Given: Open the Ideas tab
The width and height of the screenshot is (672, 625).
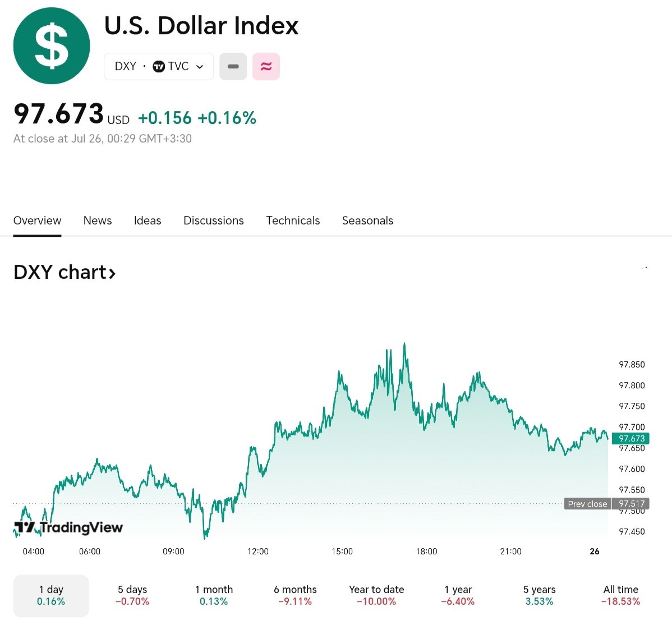Looking at the screenshot, I should (x=148, y=220).
